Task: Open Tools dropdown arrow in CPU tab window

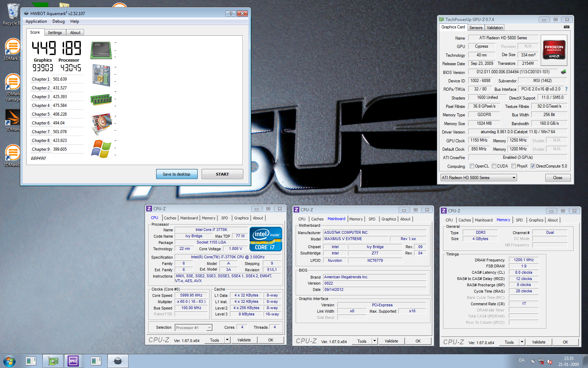Action: pyautogui.click(x=227, y=340)
